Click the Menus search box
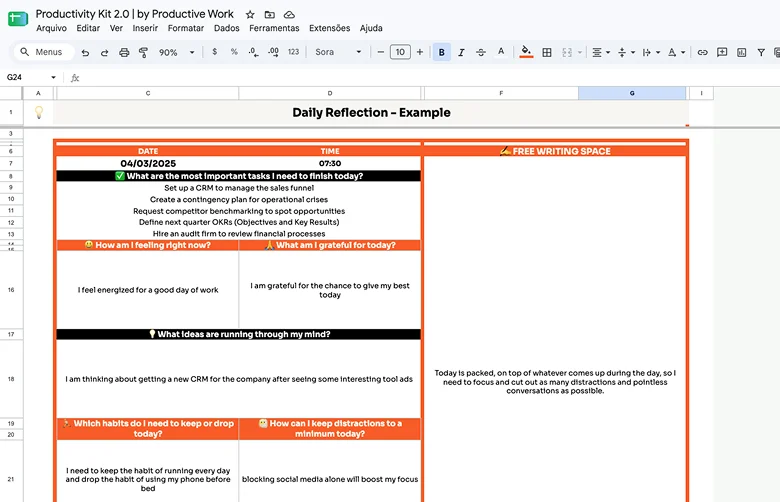This screenshot has width=780, height=502. [45, 52]
